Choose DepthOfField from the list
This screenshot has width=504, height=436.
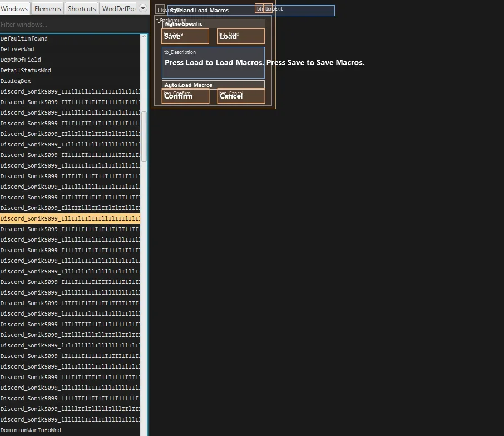(x=70, y=60)
